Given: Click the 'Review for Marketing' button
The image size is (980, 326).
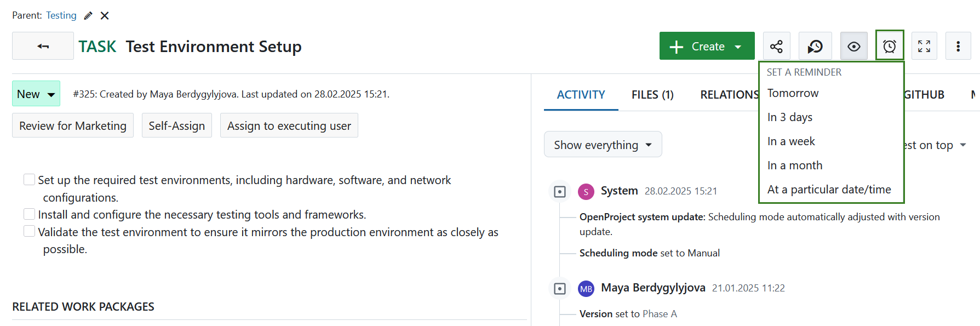Looking at the screenshot, I should [x=73, y=126].
